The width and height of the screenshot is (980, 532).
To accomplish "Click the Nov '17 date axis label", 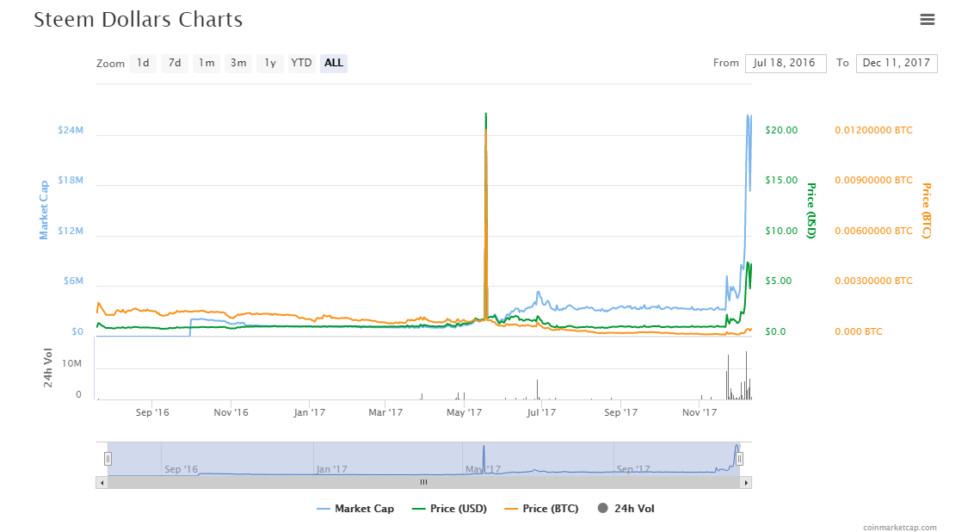I will click(x=700, y=412).
